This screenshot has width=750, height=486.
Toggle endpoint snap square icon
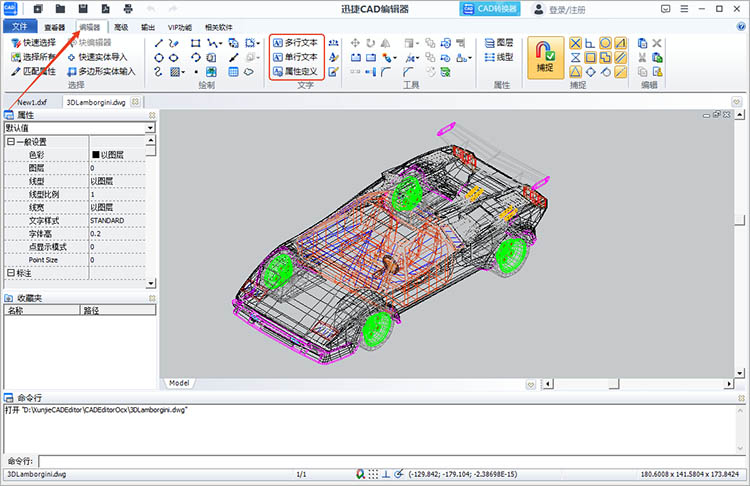click(x=590, y=58)
